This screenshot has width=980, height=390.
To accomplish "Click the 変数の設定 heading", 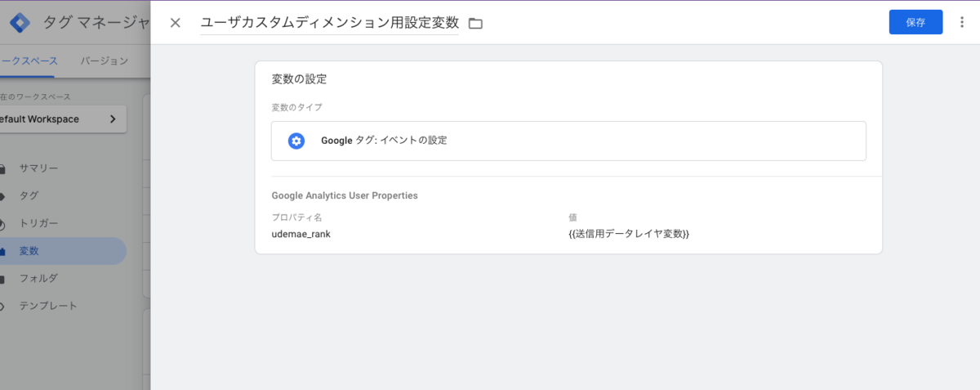I will (x=299, y=79).
